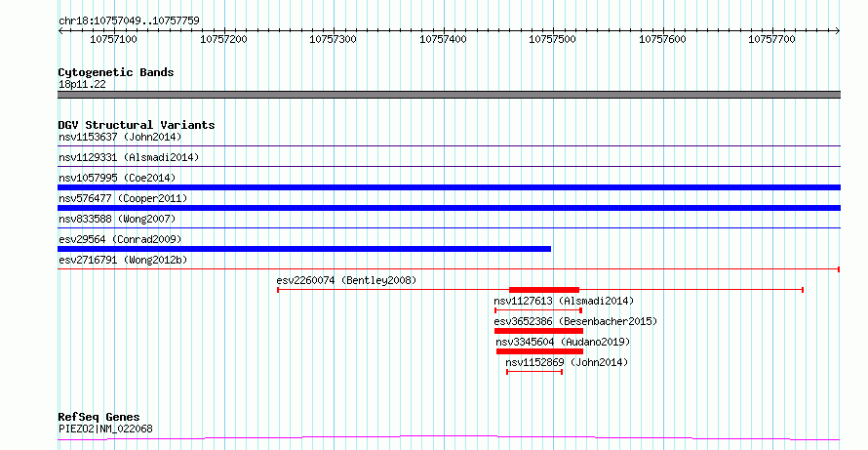868x450 pixels.
Task: Click ruler position 10757600
Action: click(x=662, y=39)
